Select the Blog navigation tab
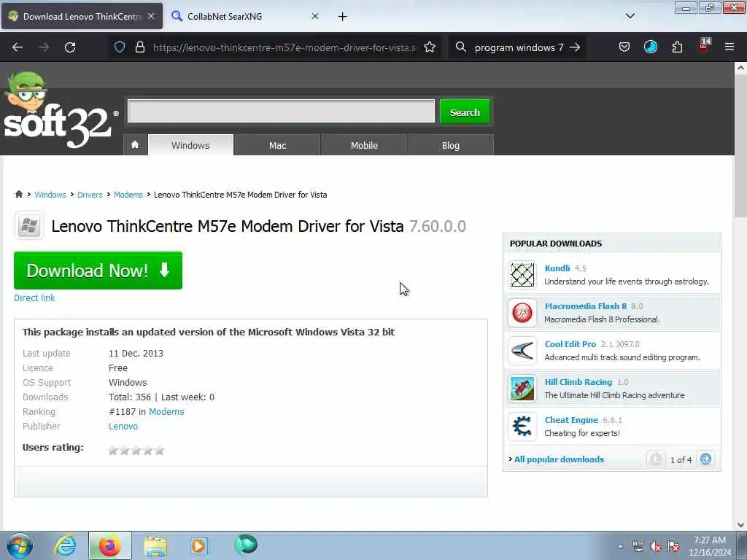The height and width of the screenshot is (560, 747). (x=451, y=145)
